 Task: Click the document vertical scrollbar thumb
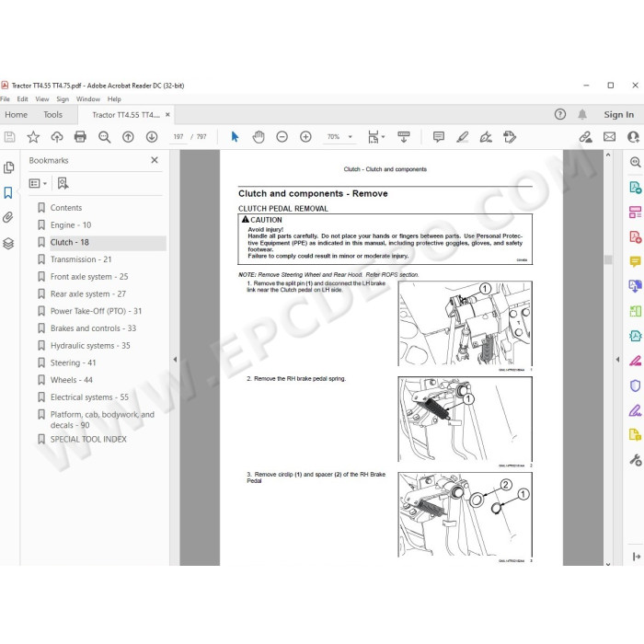point(608,259)
